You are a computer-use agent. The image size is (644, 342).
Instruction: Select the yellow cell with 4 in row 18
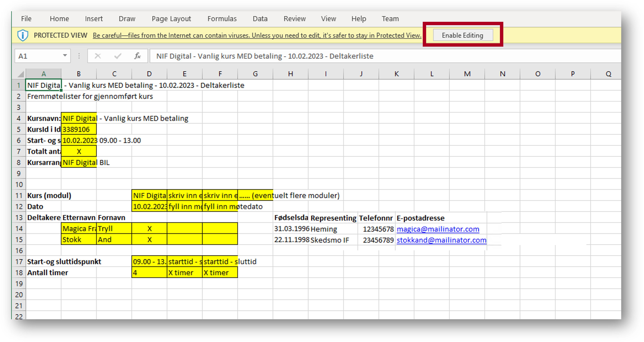149,272
